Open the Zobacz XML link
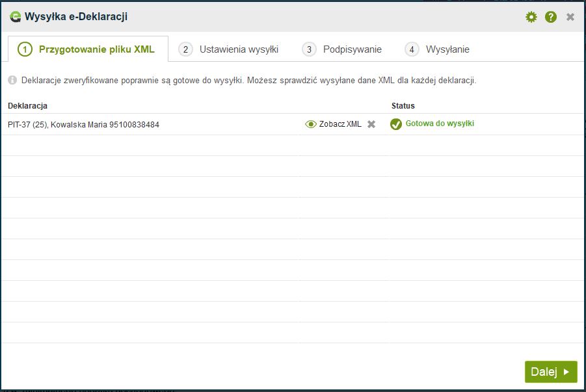The height and width of the screenshot is (392, 586). [x=340, y=124]
